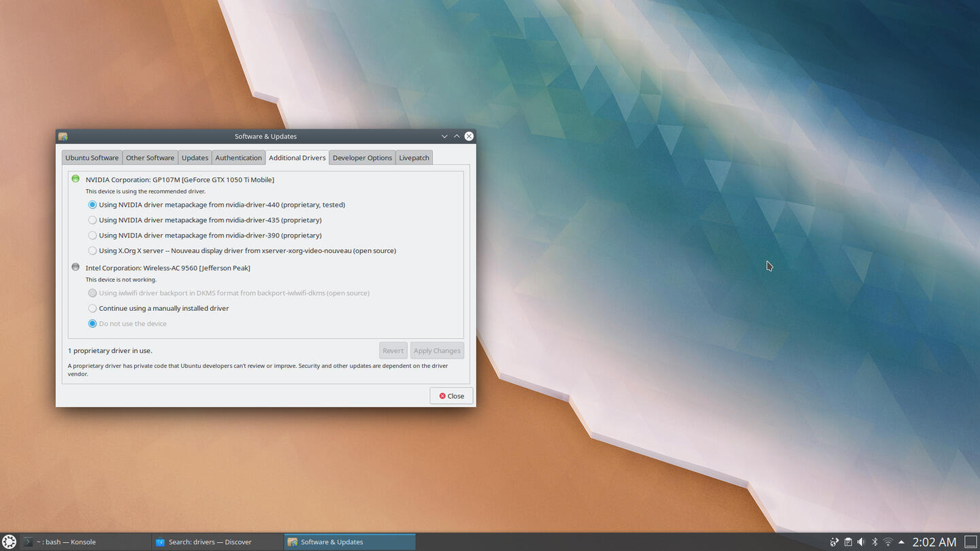This screenshot has height=551, width=980.
Task: Switch to Konsole bash taskbar entry
Action: tap(85, 542)
